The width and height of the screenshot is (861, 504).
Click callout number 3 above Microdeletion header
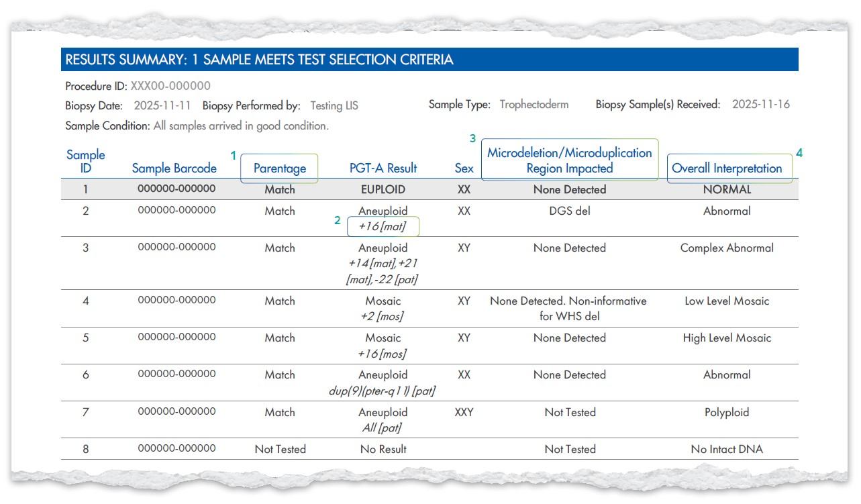click(472, 138)
